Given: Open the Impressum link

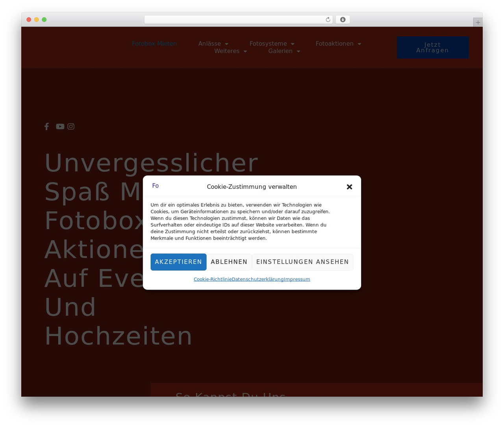Looking at the screenshot, I should pos(297,279).
